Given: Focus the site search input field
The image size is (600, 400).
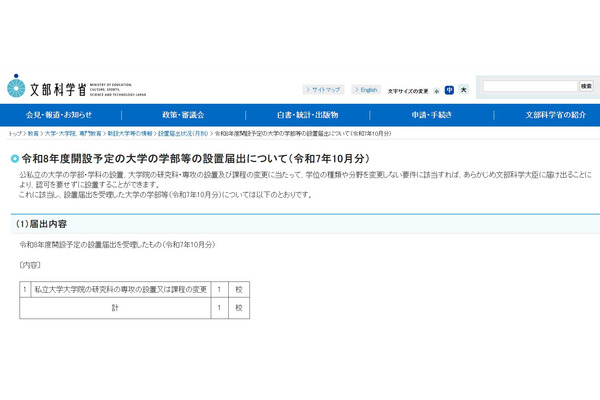Looking at the screenshot, I should (530, 86).
